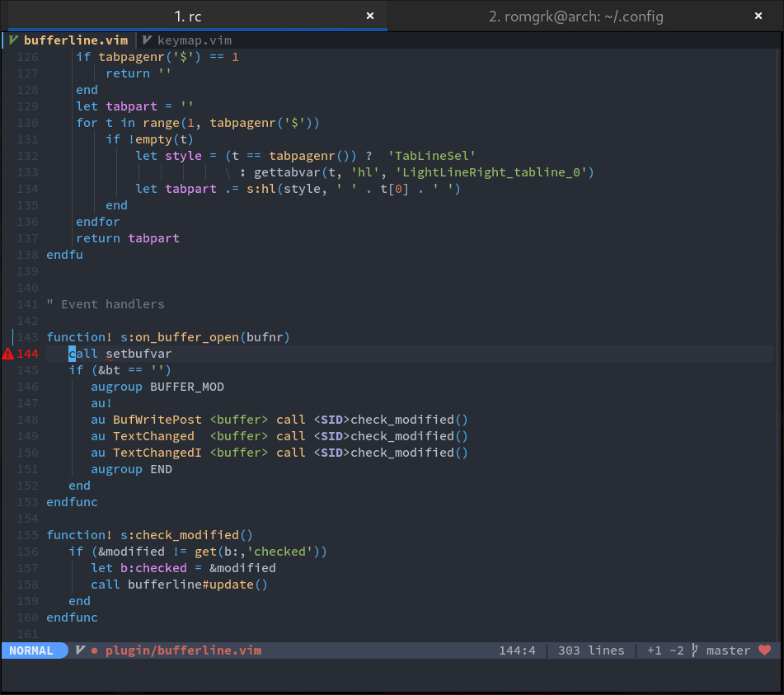784x695 pixels.
Task: Click the red modified dot in statusline
Action: 95,651
